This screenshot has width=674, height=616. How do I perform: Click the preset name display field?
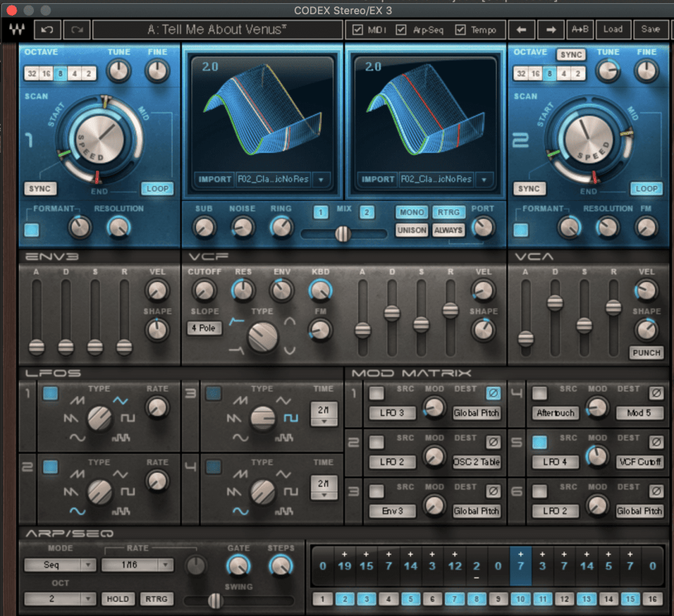[217, 30]
